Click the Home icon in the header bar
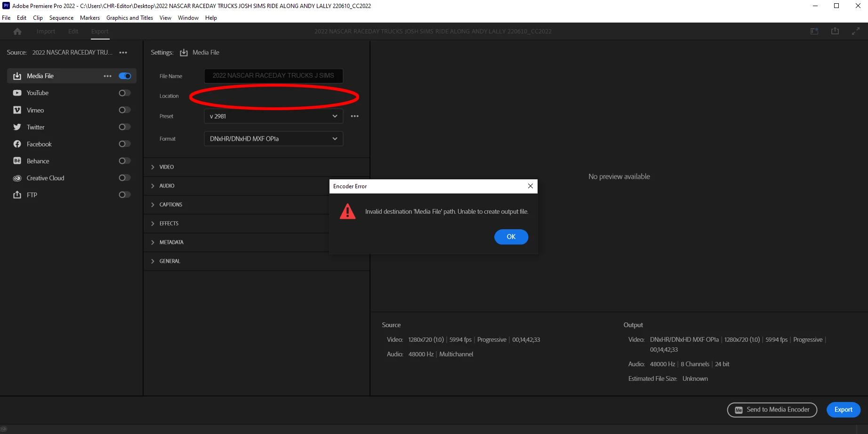 [x=17, y=32]
